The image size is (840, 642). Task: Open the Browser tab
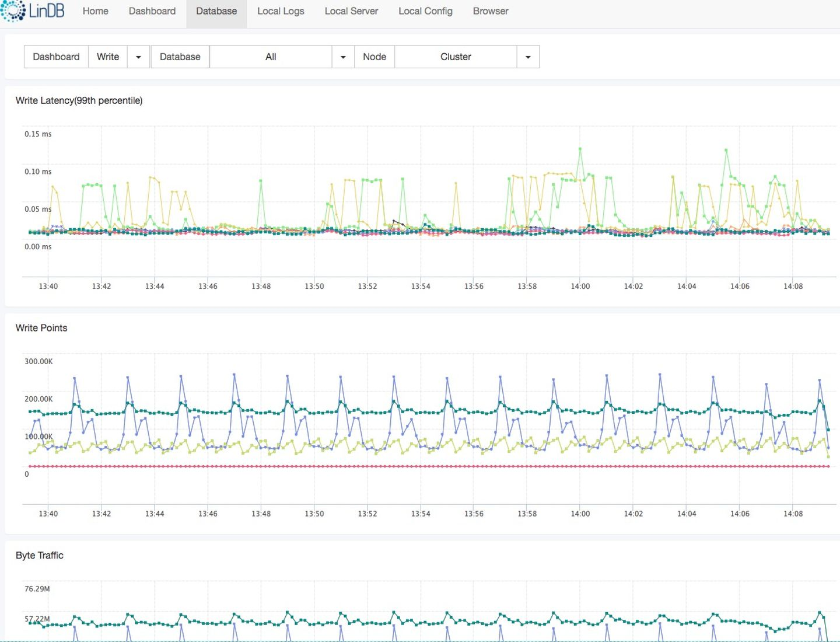(491, 11)
